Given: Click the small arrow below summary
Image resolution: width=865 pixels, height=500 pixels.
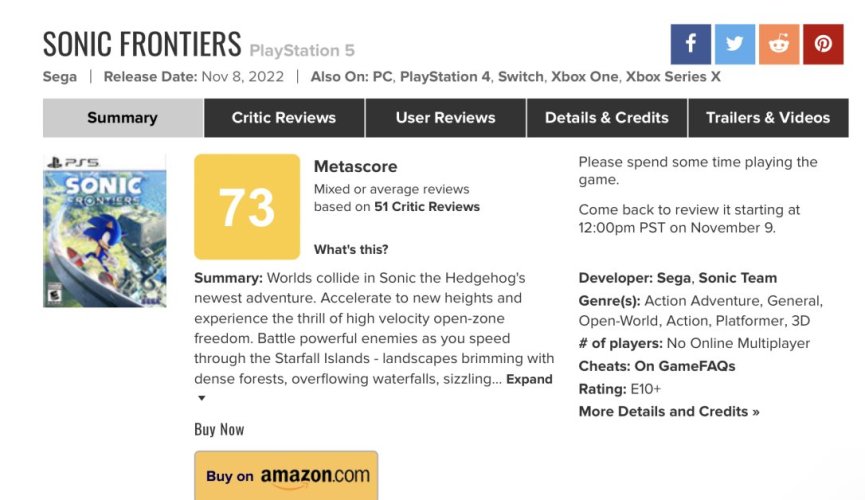Looking at the screenshot, I should pyautogui.click(x=202, y=398).
